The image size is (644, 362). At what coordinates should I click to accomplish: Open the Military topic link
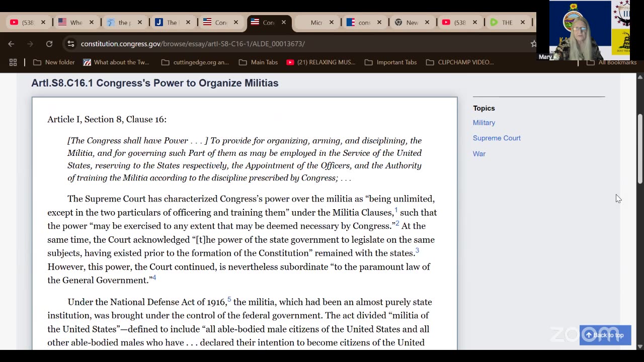484,123
